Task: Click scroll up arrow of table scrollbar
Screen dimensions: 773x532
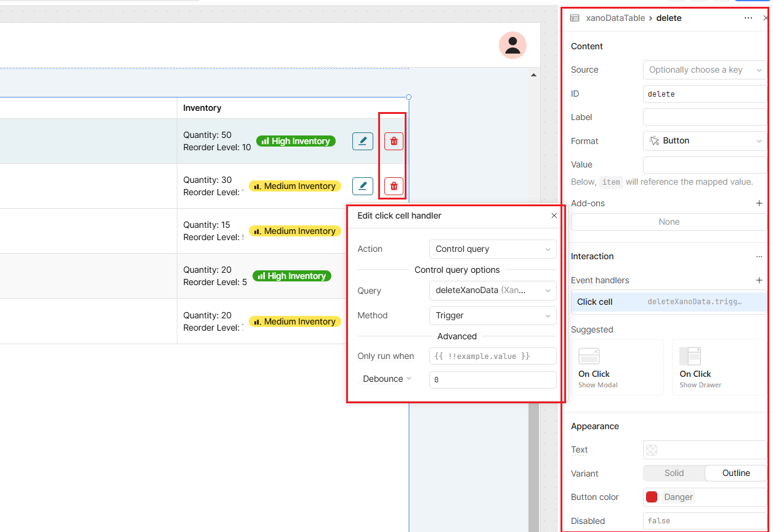Action: 533,75
